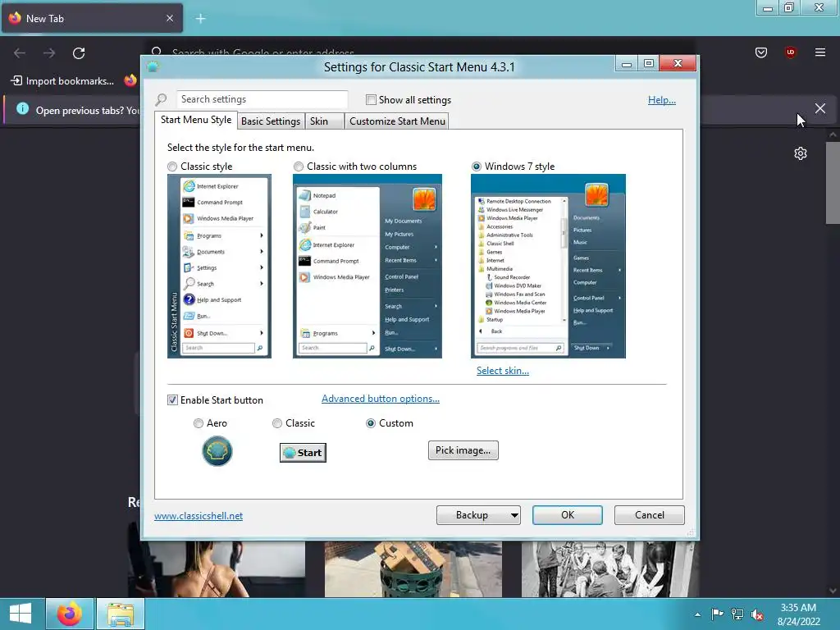The height and width of the screenshot is (630, 840).
Task: Open Firefox hamburger application menu
Action: click(x=819, y=52)
